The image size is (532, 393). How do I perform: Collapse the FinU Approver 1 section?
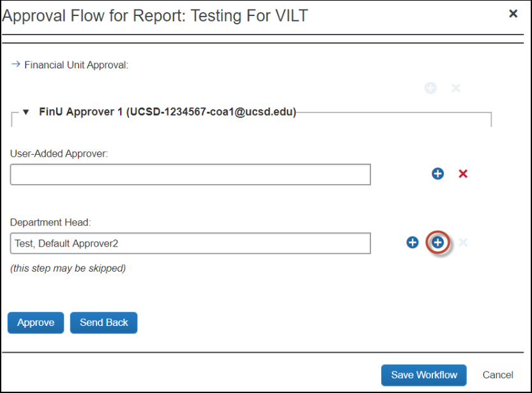click(26, 112)
